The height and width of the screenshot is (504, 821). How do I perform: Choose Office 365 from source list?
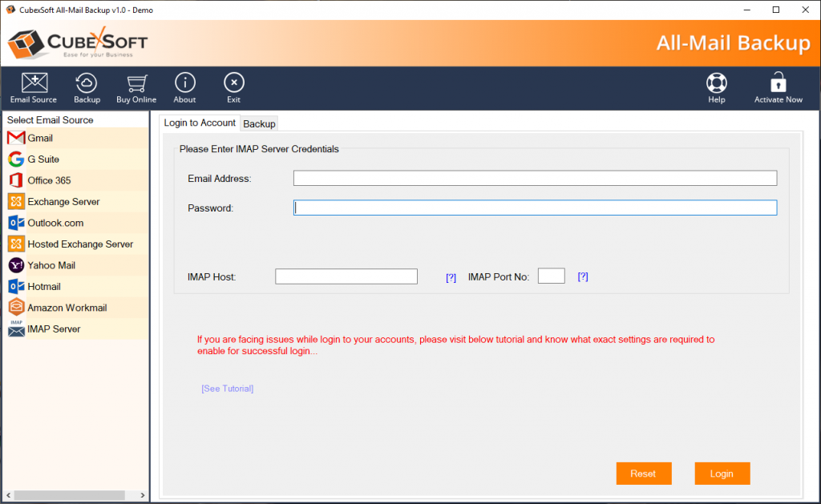[49, 180]
